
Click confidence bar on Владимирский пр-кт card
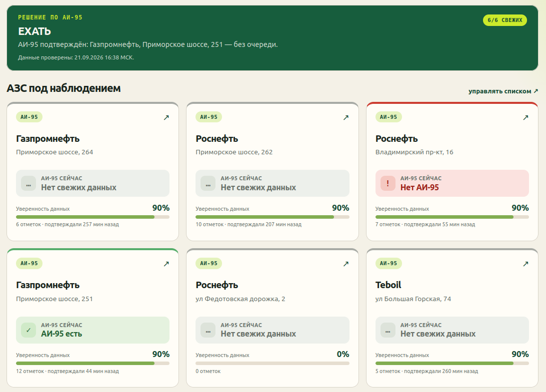point(452,217)
